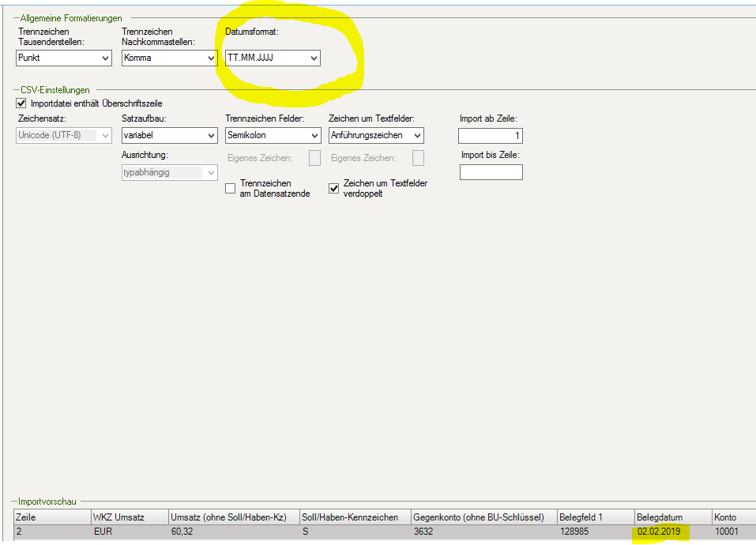Click the 'Belegfeld 1' column header
756x545 pixels.
596,517
